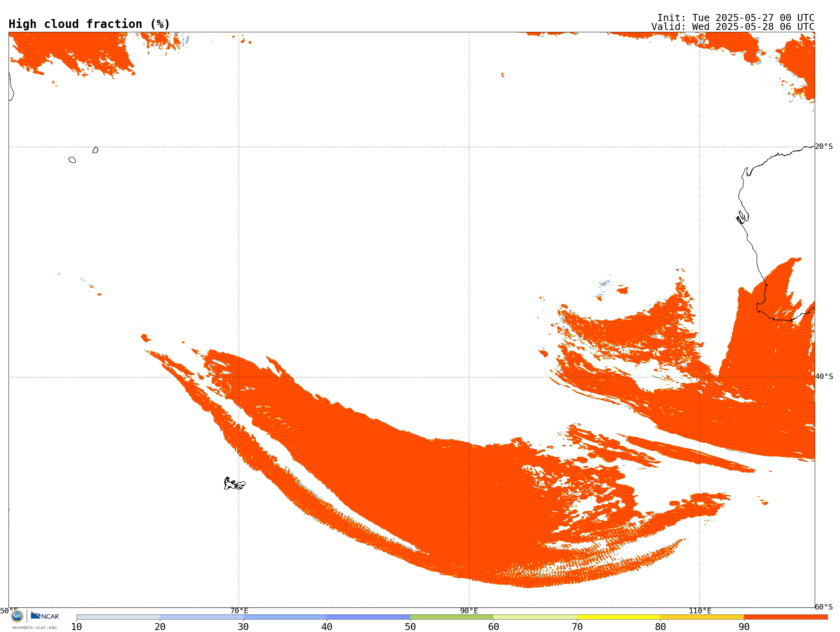Click the 20-30 light blue colorbar segment
Image resolution: width=840 pixels, height=632 pixels.
coord(201,617)
